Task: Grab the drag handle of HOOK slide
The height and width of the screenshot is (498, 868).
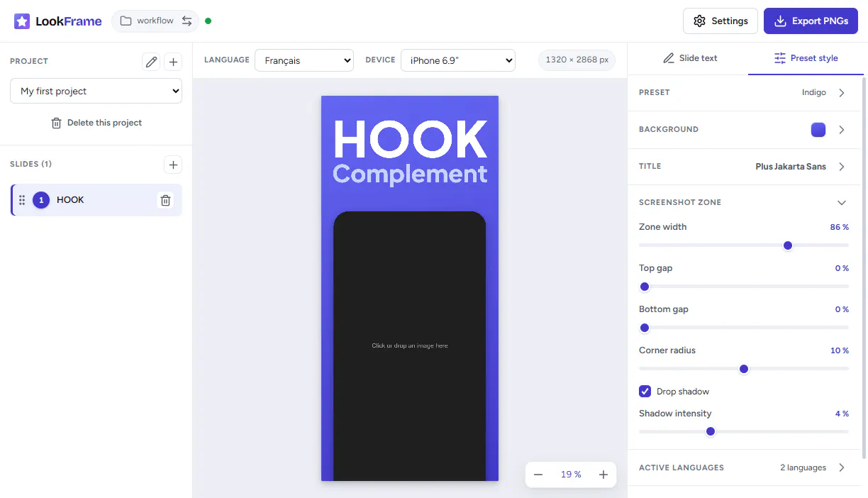Action: click(22, 200)
